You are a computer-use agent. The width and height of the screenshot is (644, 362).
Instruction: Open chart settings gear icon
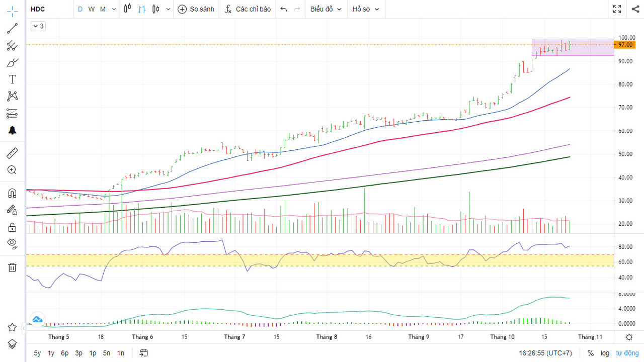(x=629, y=337)
